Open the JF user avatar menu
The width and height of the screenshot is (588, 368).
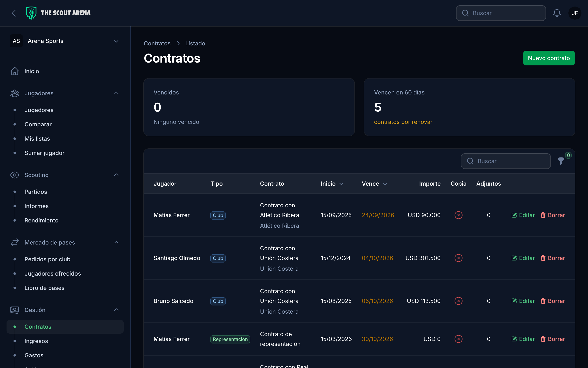tap(575, 13)
